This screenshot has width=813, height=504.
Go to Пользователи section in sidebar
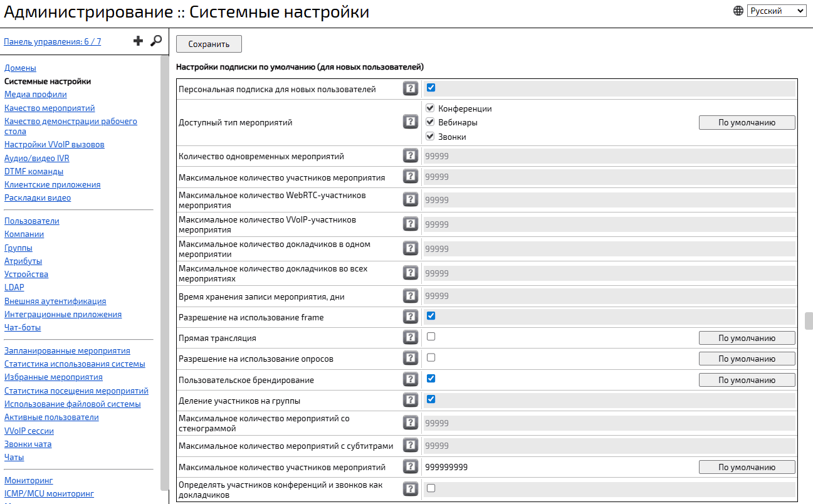[32, 221]
